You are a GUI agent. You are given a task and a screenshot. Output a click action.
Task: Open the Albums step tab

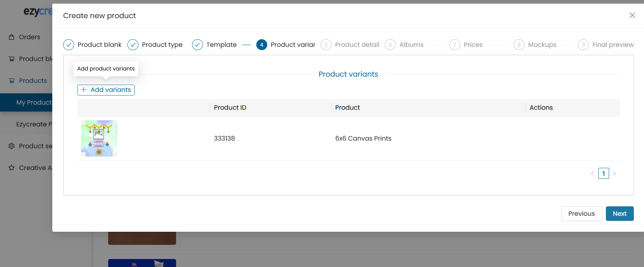tap(404, 45)
